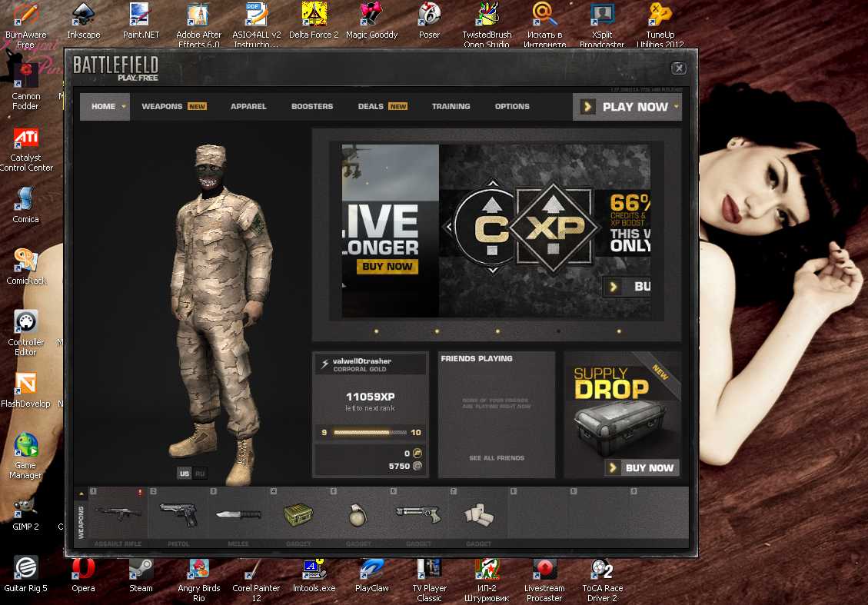Open the Delta Force 2 desktop icon
Image resolution: width=868 pixels, height=605 pixels.
pyautogui.click(x=314, y=21)
